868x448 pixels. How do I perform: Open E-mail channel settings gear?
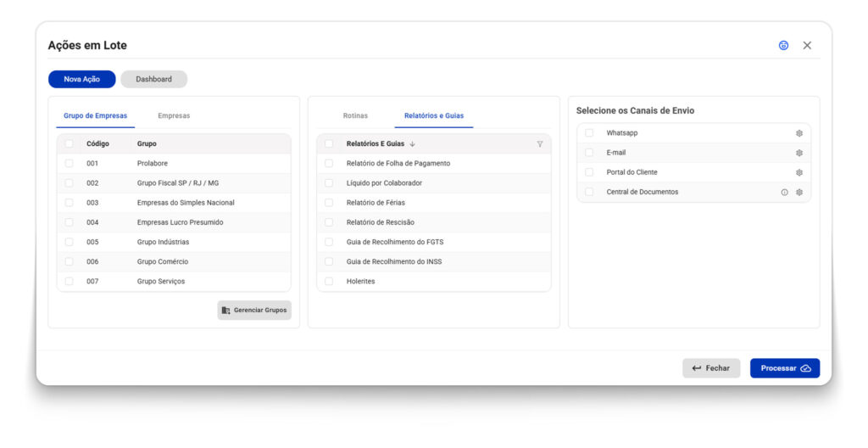click(798, 153)
